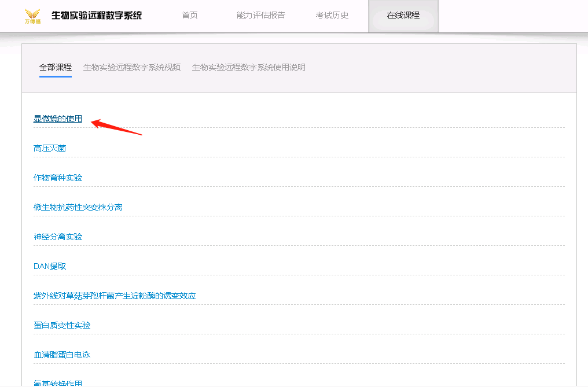Click the 万得福 wing logo icon
588x387 pixels.
pyautogui.click(x=32, y=16)
